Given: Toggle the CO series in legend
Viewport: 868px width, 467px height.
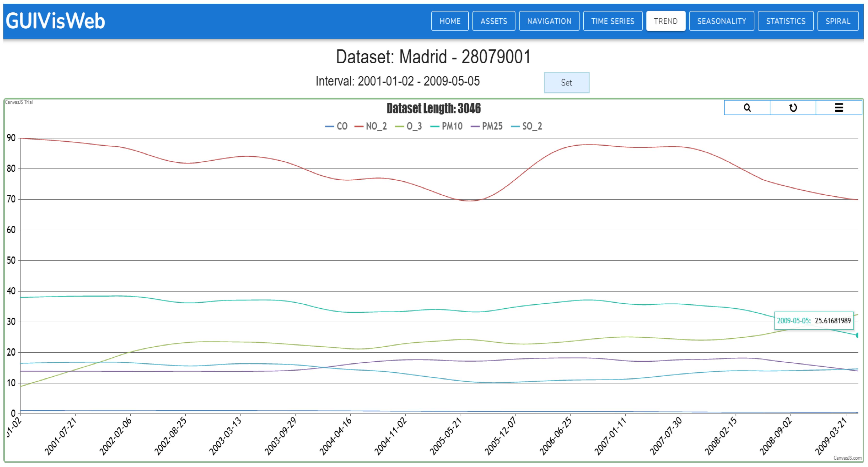Looking at the screenshot, I should point(336,126).
